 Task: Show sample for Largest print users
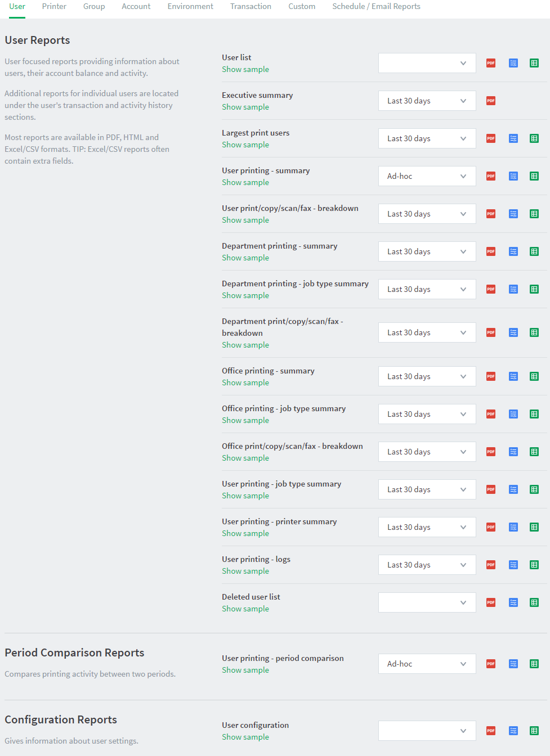[x=245, y=145]
